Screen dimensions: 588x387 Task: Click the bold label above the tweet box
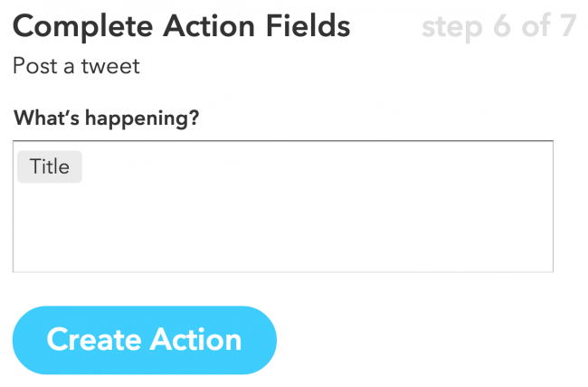pyautogui.click(x=106, y=118)
